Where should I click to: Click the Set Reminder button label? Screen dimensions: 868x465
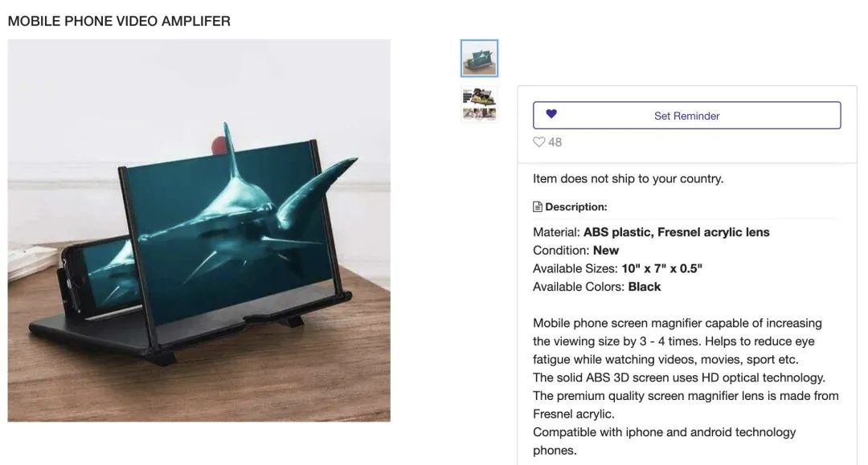tap(686, 116)
